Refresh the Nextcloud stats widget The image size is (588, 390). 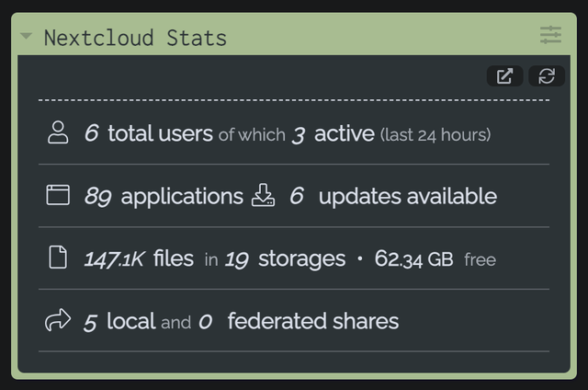(547, 76)
